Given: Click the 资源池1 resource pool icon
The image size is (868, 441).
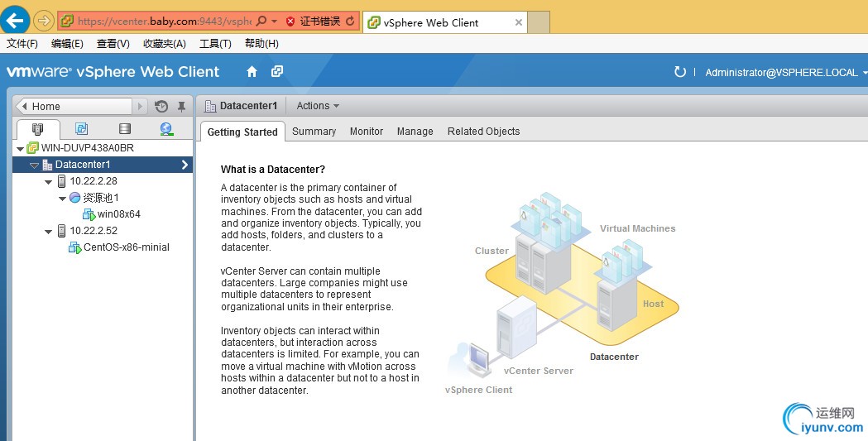Looking at the screenshot, I should 74,198.
